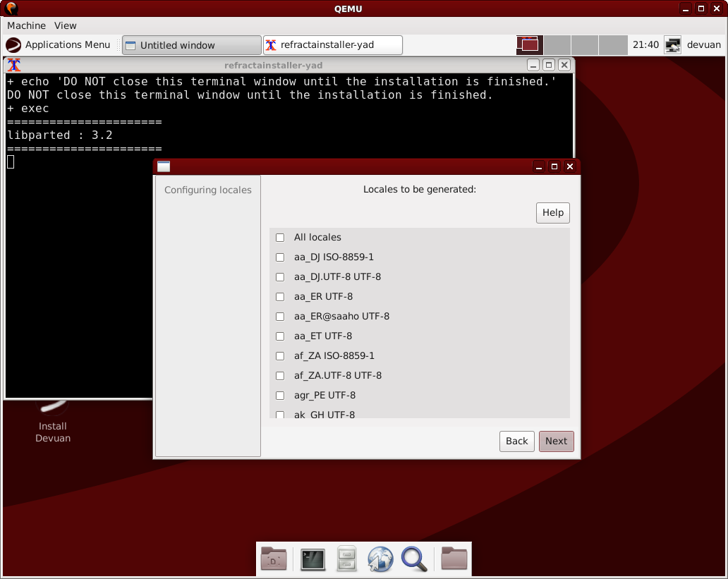
Task: Click the network connection tray icon
Action: tap(673, 45)
